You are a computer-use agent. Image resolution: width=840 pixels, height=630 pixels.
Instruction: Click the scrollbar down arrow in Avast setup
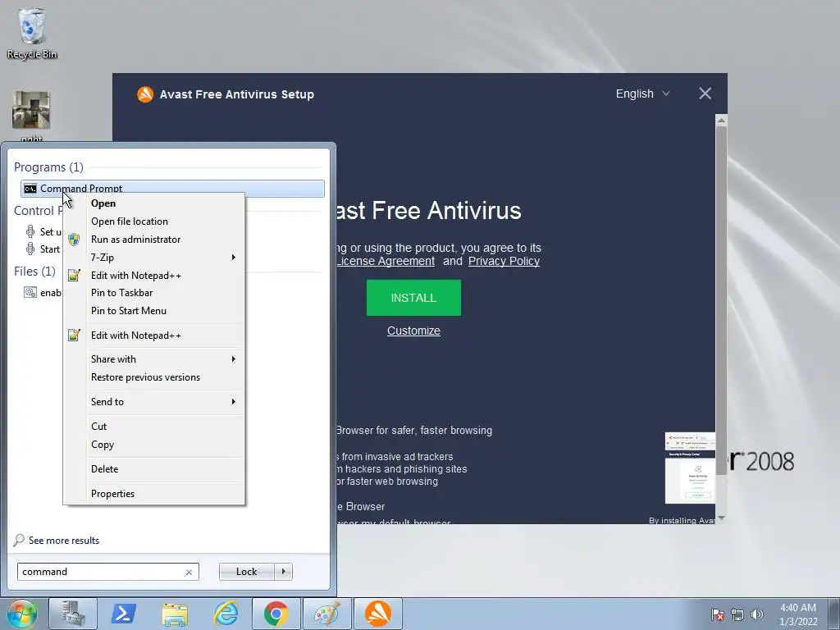[x=721, y=518]
